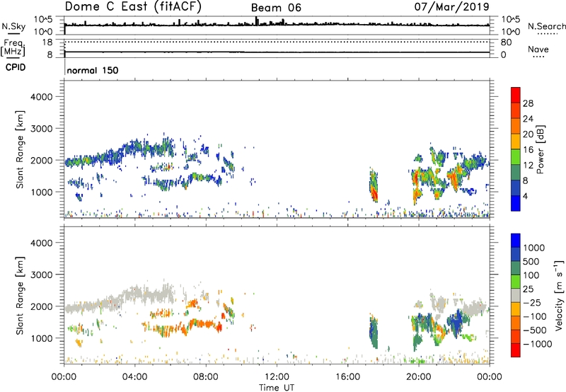566x392 pixels.
Task: Click the date '07/Mar/2019'
Action: tap(451, 6)
